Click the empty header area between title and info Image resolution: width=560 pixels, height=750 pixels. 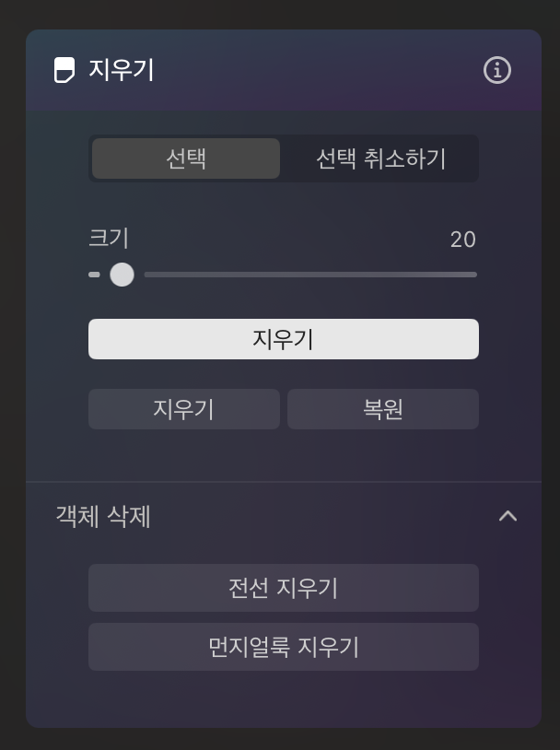pos(318,70)
